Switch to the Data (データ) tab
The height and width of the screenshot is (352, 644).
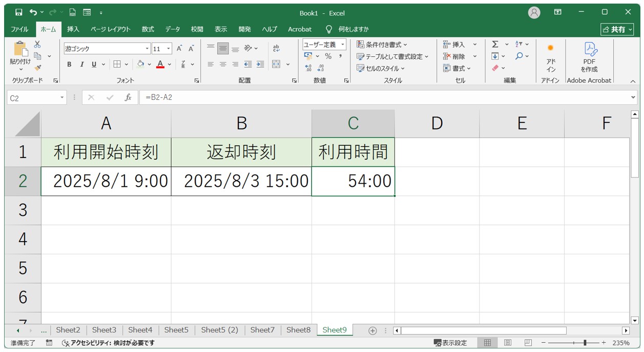(173, 29)
